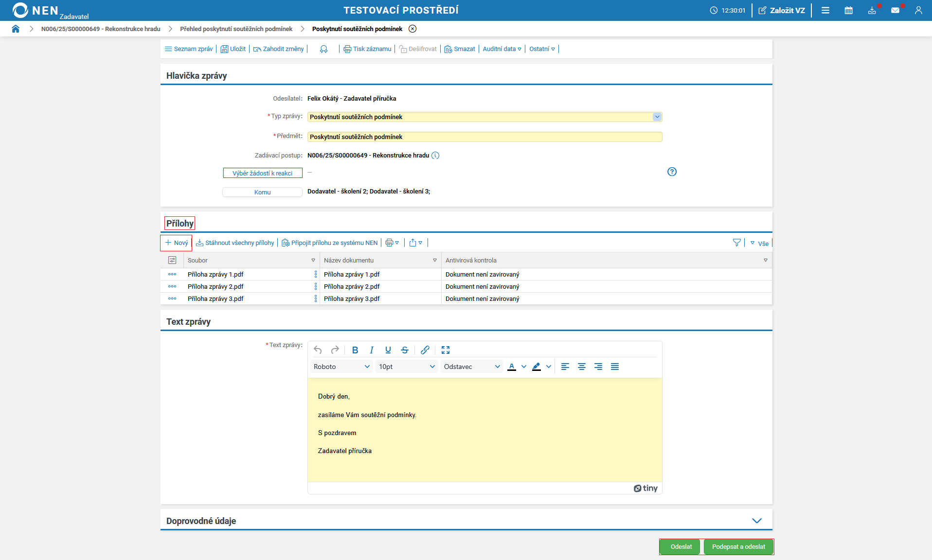Open the Ostatní menu
932x560 pixels.
[x=542, y=49]
